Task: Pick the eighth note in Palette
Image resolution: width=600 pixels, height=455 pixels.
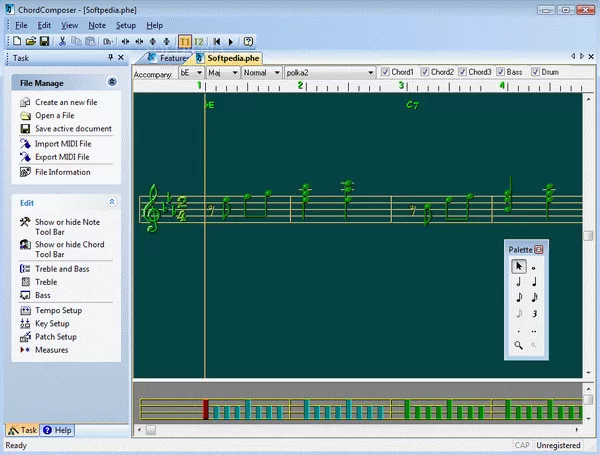Action: 519,297
